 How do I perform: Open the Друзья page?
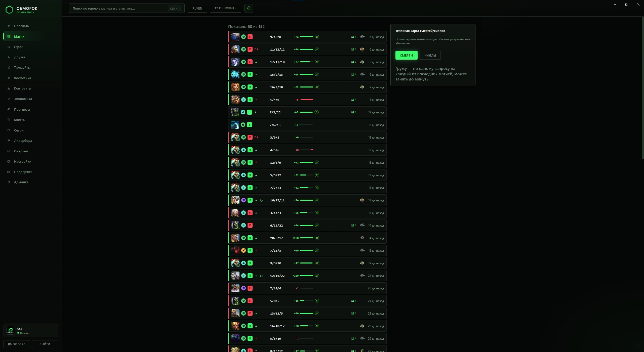(x=20, y=57)
